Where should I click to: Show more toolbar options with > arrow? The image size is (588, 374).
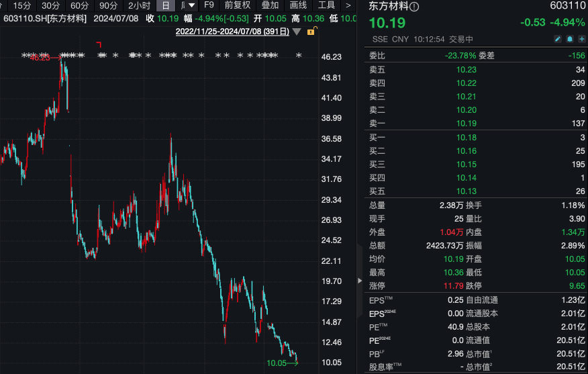[x=348, y=5]
